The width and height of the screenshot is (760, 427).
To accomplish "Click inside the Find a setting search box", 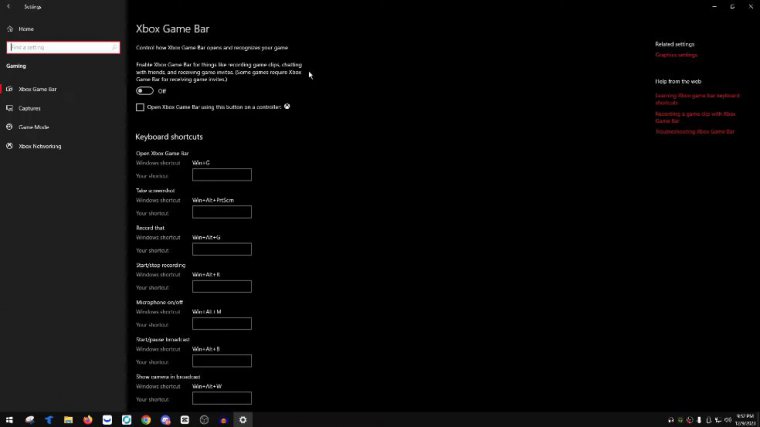I will click(62, 47).
